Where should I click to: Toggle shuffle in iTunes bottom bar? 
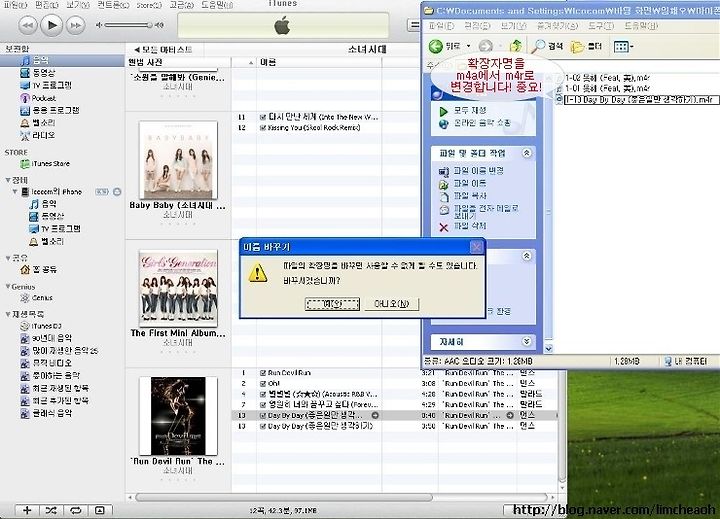point(51,510)
